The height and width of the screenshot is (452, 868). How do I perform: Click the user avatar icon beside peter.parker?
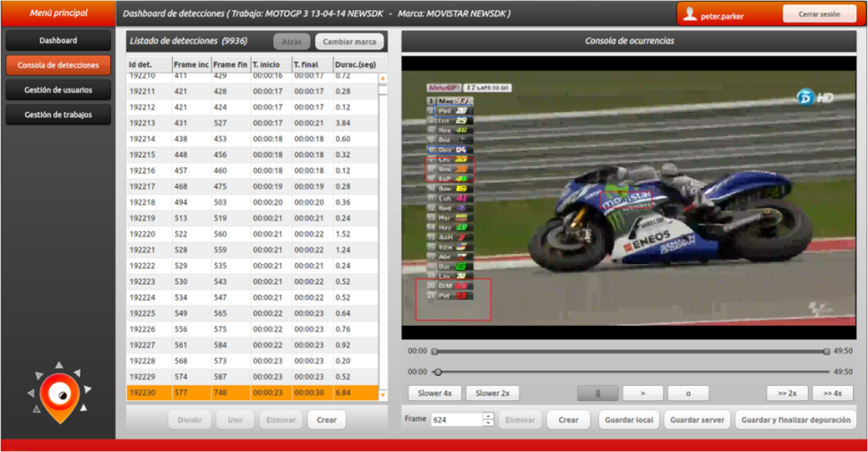coord(690,14)
